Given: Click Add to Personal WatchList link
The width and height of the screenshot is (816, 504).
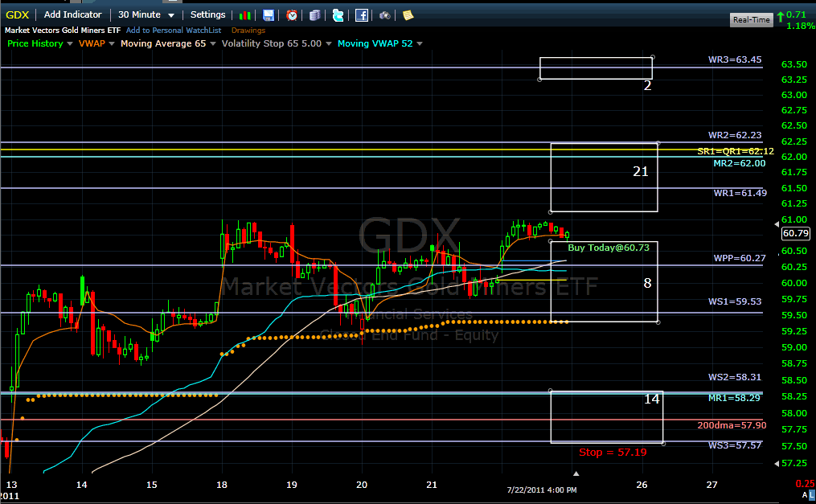Looking at the screenshot, I should click(x=174, y=31).
